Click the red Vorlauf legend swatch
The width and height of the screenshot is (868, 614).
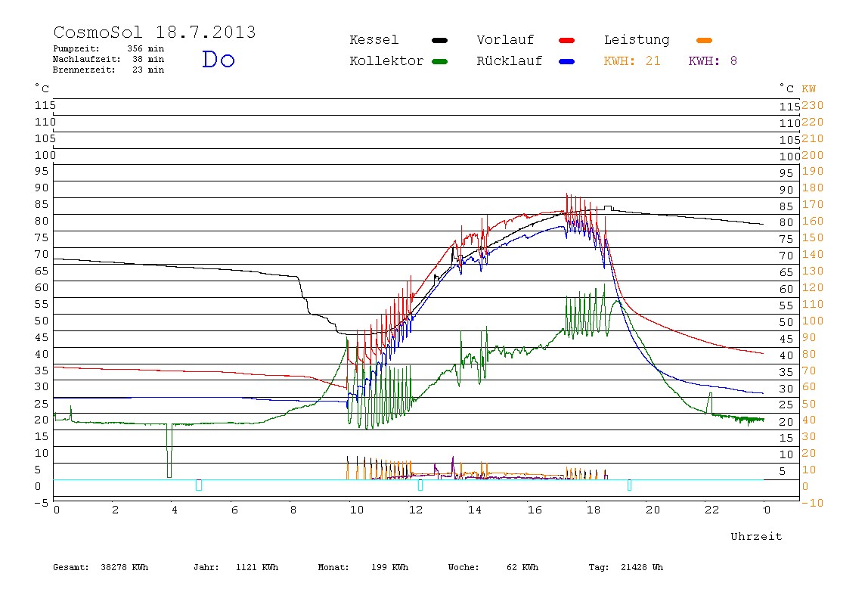click(x=567, y=40)
